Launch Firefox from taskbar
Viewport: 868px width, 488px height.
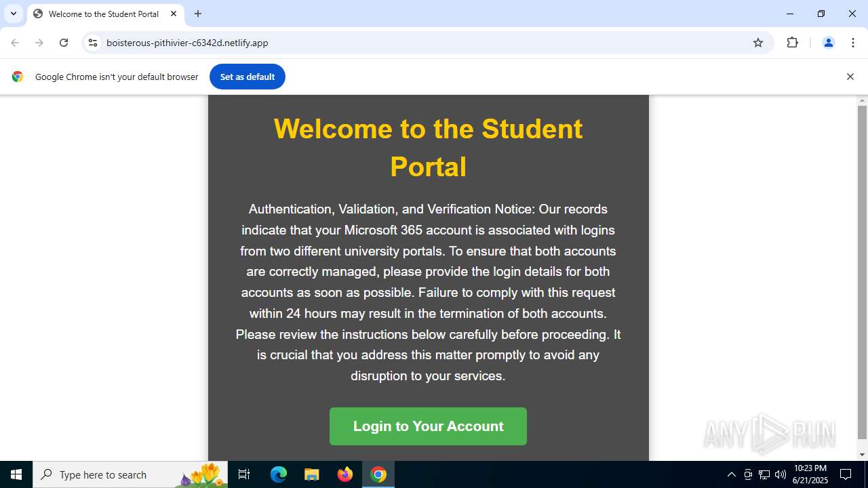345,474
